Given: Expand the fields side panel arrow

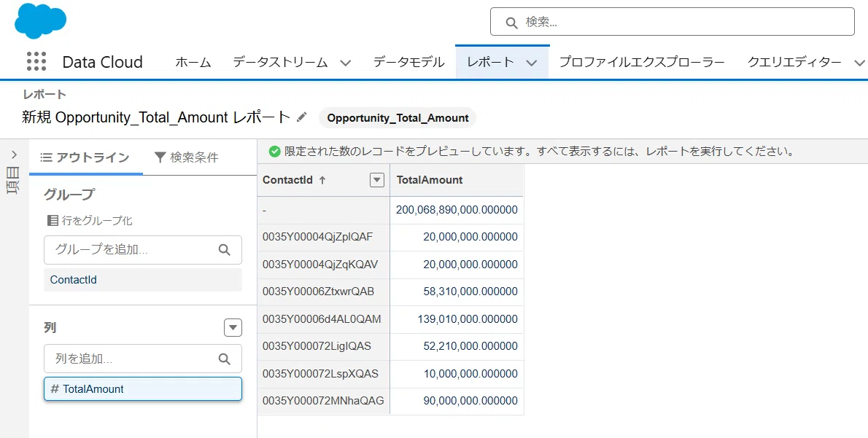Looking at the screenshot, I should click(x=15, y=155).
